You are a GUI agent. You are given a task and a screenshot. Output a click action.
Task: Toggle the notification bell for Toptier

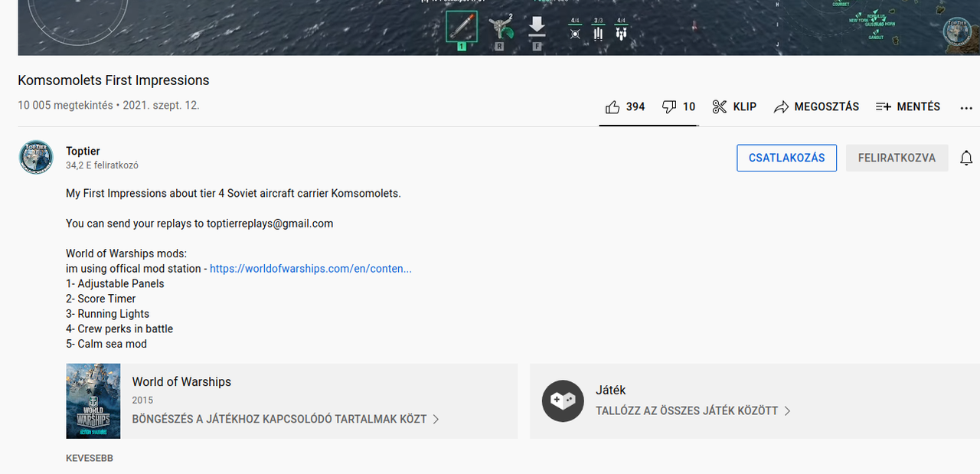tap(966, 158)
